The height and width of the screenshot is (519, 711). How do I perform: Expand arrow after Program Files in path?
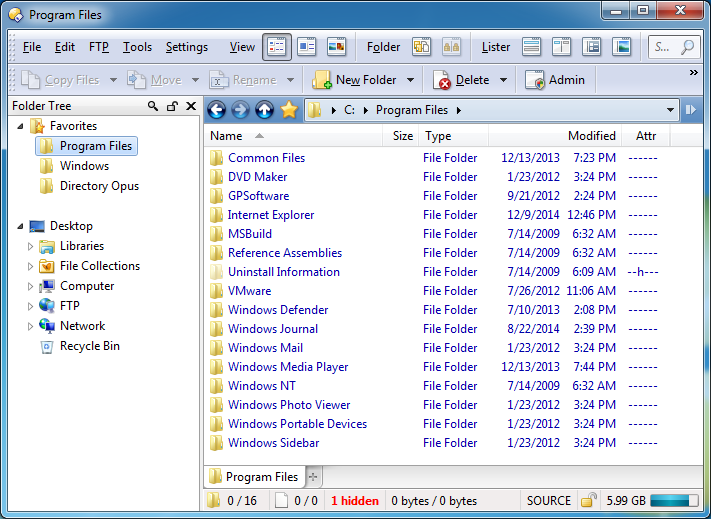(459, 110)
